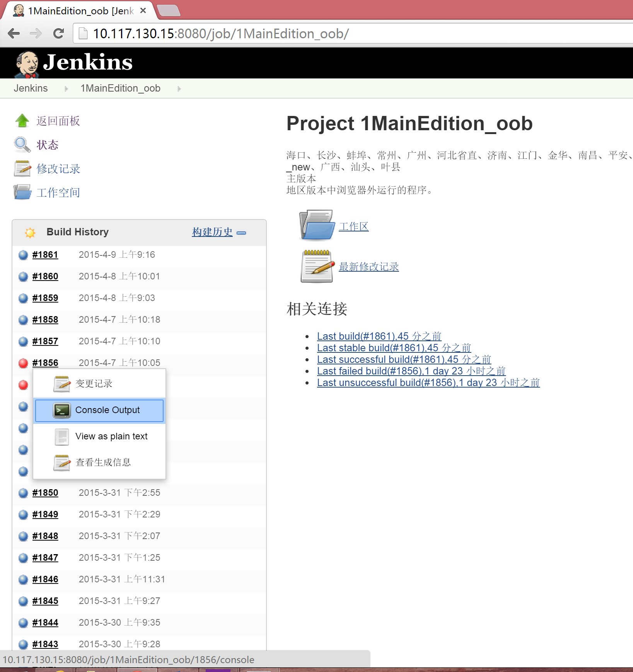Open build #1846 link

(45, 579)
